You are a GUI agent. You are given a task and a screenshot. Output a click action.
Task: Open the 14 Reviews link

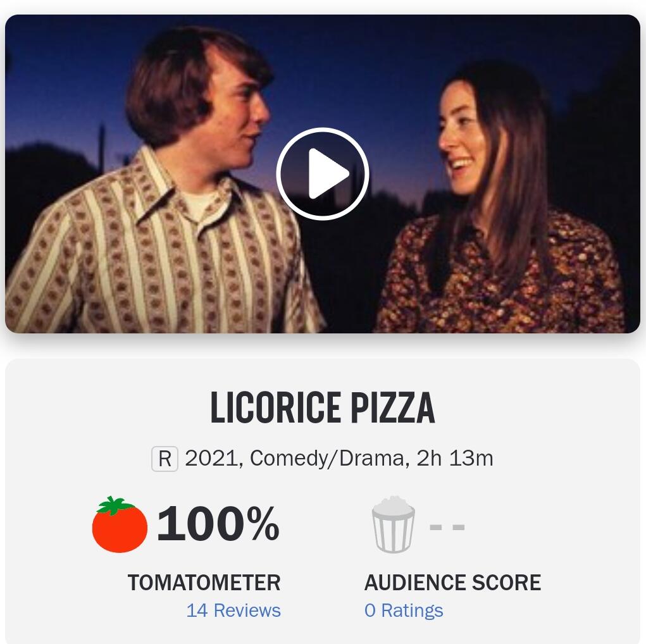pyautogui.click(x=233, y=610)
